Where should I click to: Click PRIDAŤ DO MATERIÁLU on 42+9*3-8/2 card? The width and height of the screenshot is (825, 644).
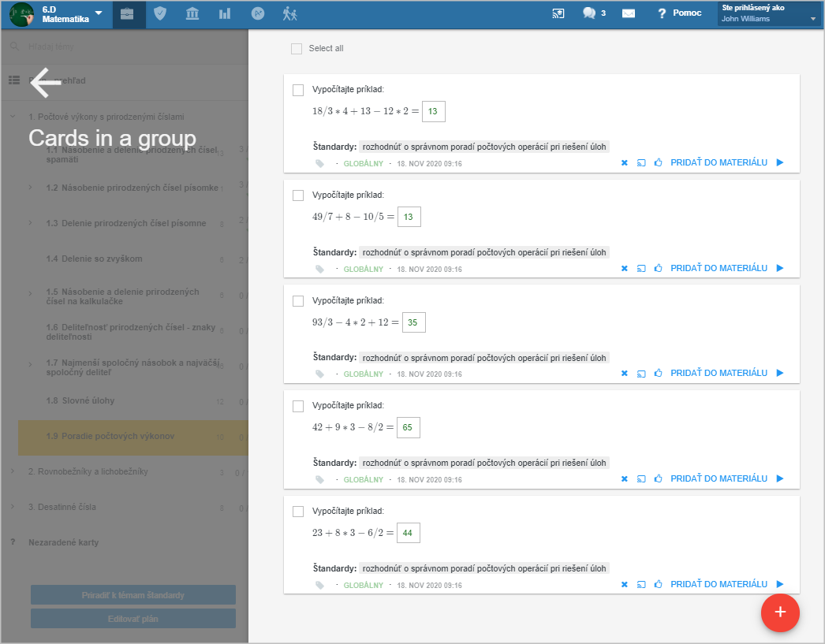[x=719, y=478]
